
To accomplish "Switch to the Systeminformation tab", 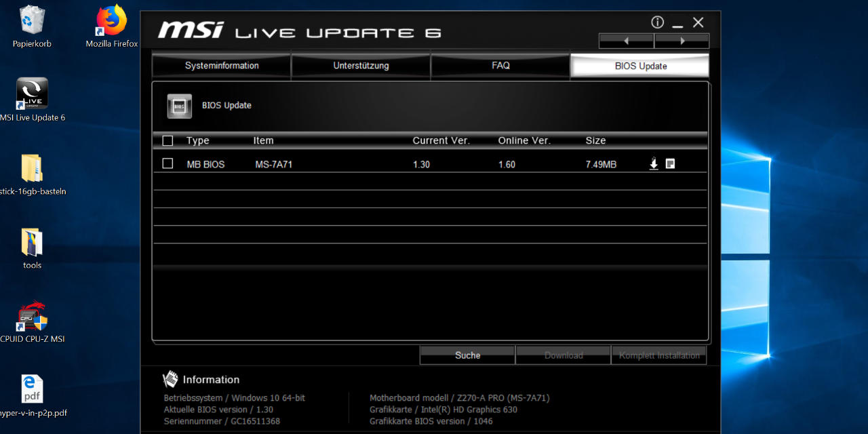I will 222,66.
